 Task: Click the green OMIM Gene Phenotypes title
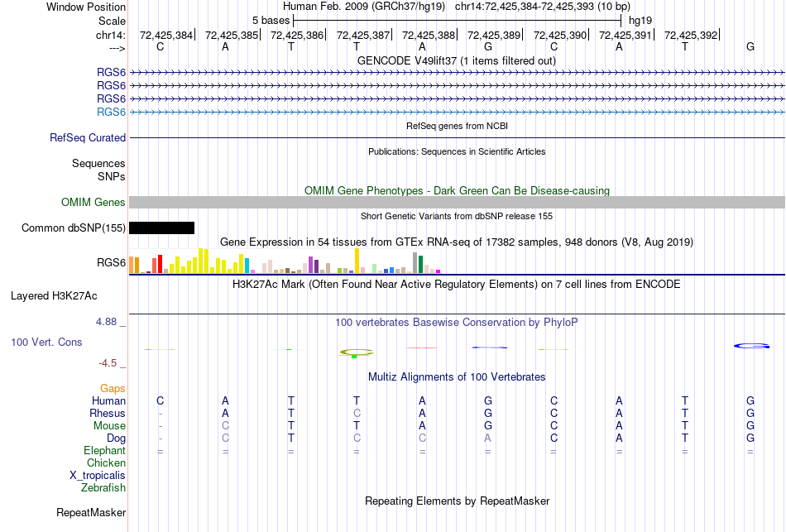457,190
